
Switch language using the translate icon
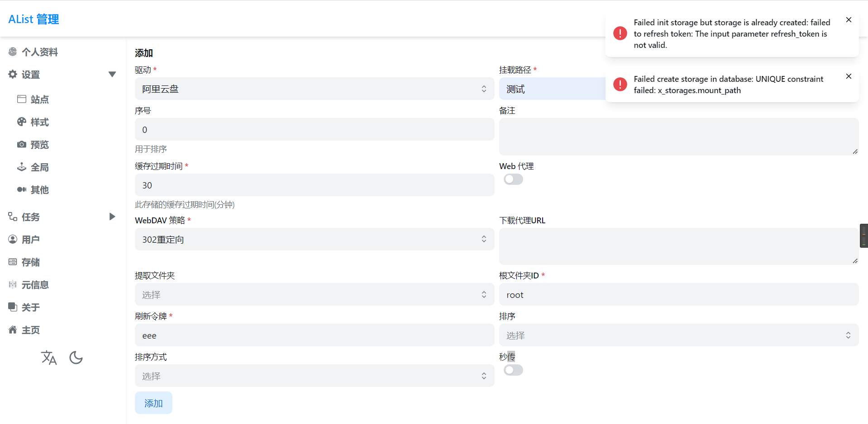coord(49,358)
